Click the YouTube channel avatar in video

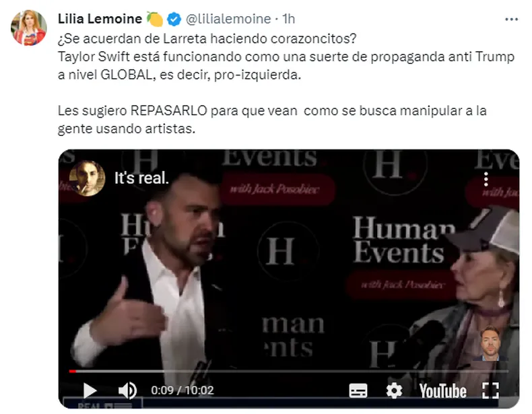point(87,178)
